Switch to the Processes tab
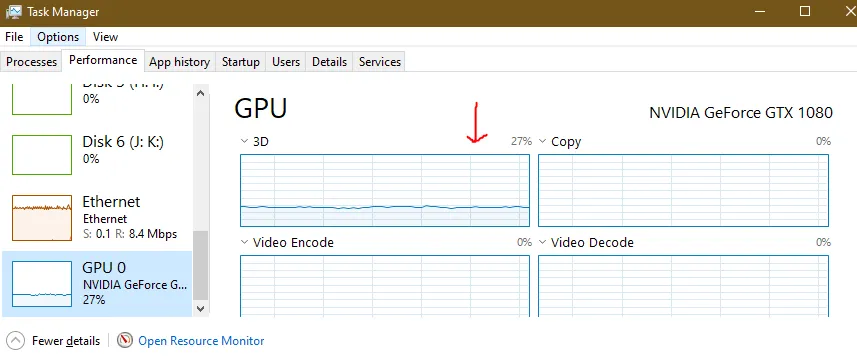857x362 pixels. click(x=31, y=62)
